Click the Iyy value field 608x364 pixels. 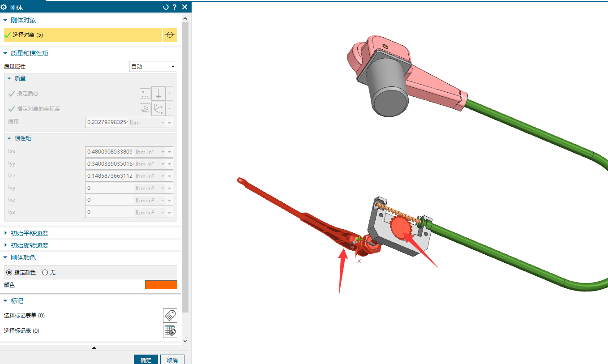[x=110, y=164]
